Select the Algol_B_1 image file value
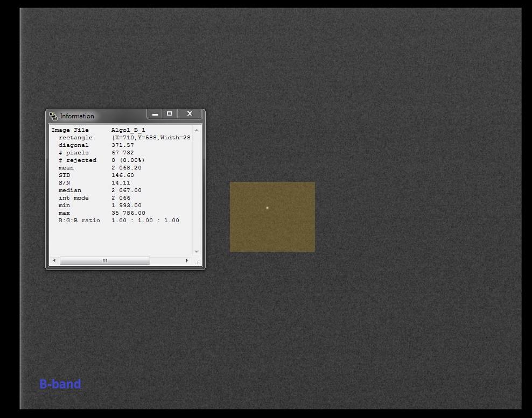532x418 pixels. (128, 130)
